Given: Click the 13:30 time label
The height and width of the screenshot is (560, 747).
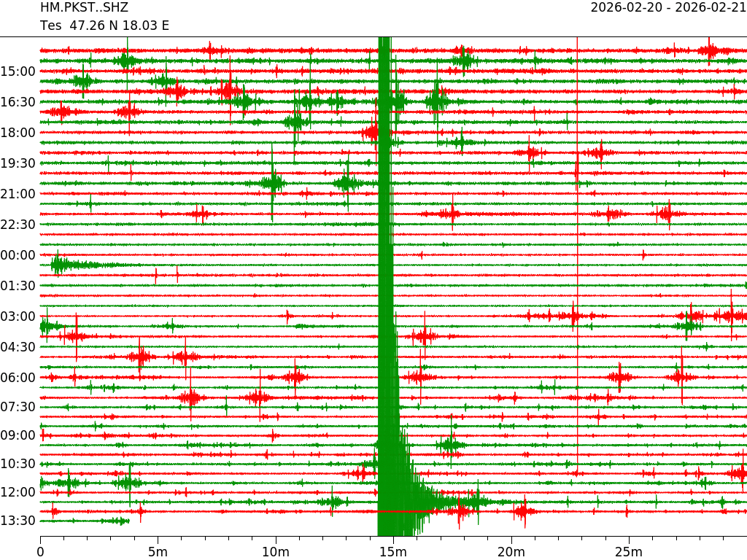Looking at the screenshot, I should [18, 521].
